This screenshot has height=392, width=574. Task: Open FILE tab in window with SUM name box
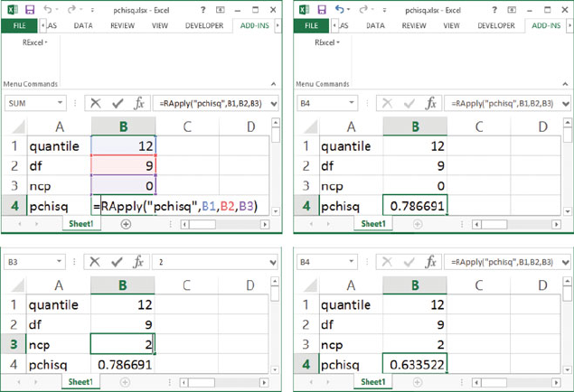click(x=19, y=25)
